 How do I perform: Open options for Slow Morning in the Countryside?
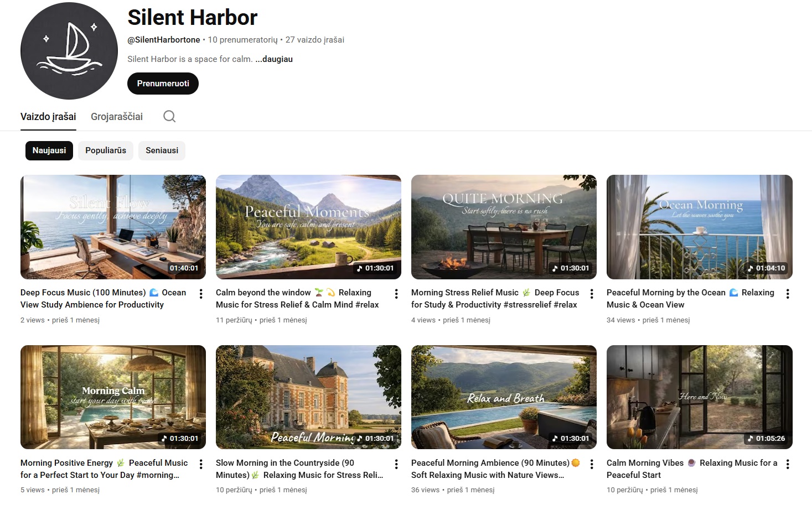pos(396,464)
